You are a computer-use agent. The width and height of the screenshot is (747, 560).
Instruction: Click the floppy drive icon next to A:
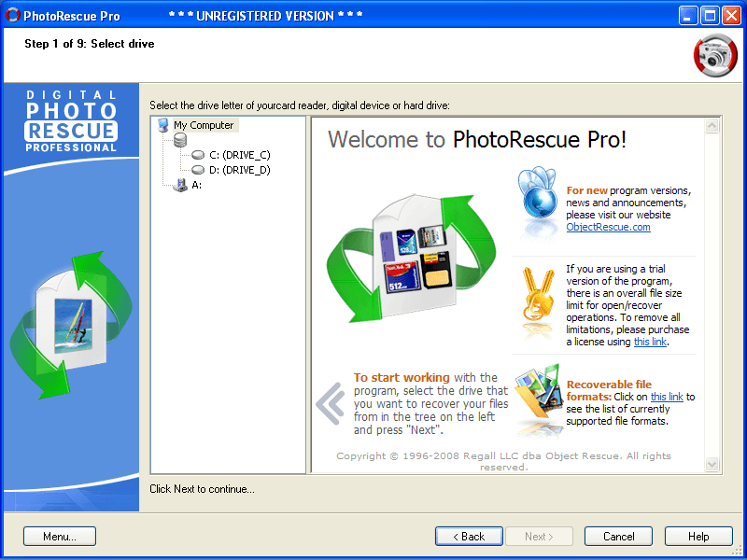click(x=181, y=185)
